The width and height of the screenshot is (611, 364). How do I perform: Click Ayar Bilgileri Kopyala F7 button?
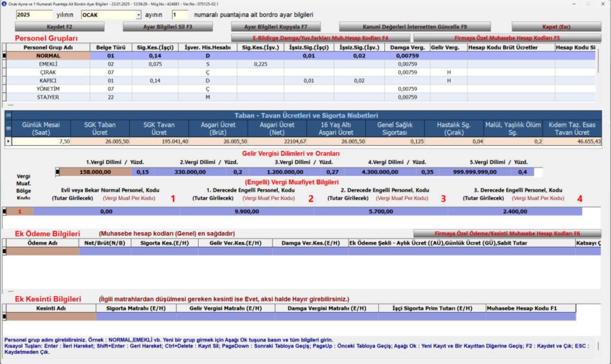(x=276, y=27)
